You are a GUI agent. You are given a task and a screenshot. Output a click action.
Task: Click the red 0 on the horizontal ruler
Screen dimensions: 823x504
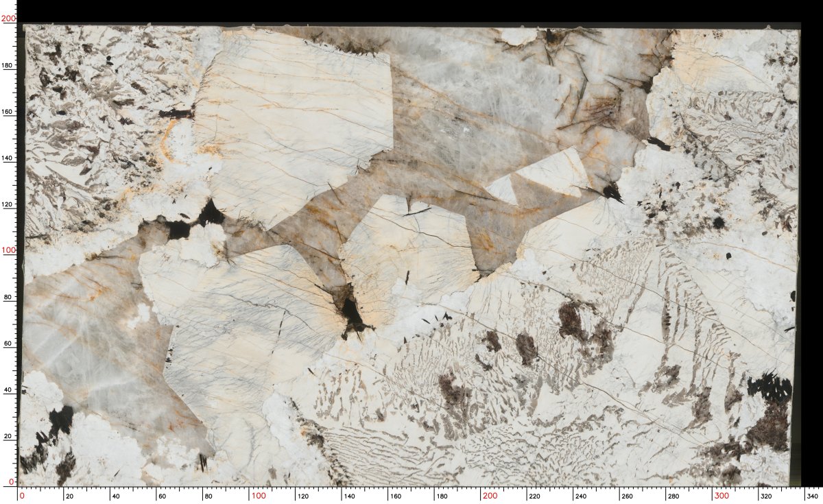[22, 496]
